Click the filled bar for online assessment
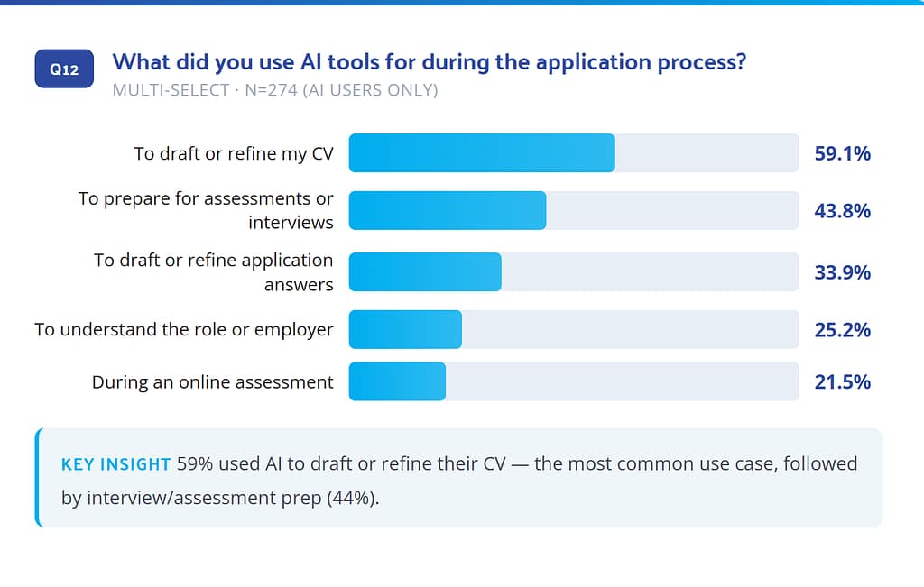 (396, 381)
